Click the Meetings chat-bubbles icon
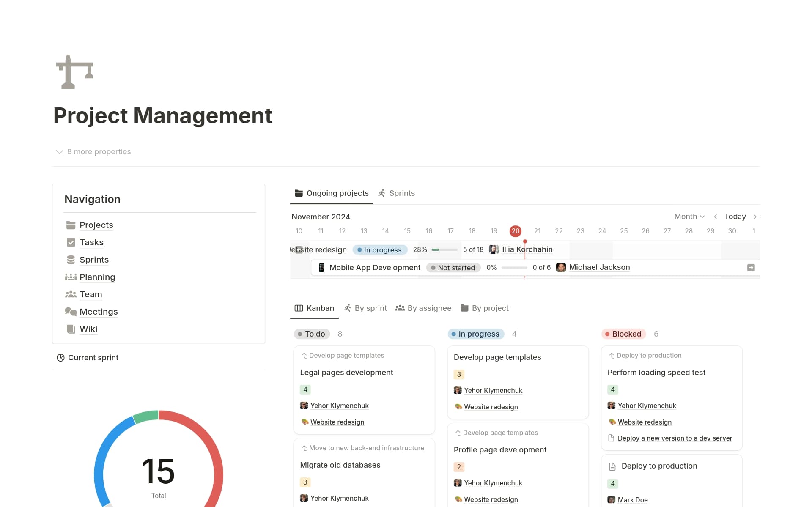The image size is (812, 507). tap(70, 312)
